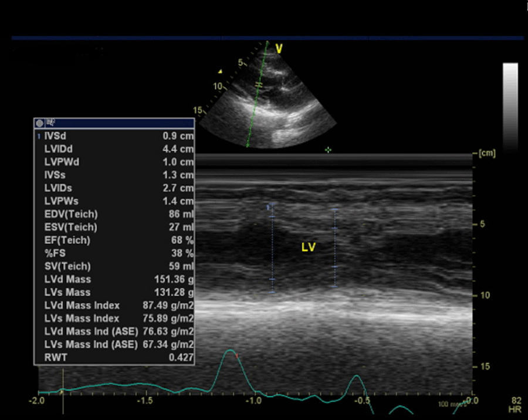The width and height of the screenshot is (528, 420).
Task: Click the first caliper marker labeled 1
Action: [270, 207]
